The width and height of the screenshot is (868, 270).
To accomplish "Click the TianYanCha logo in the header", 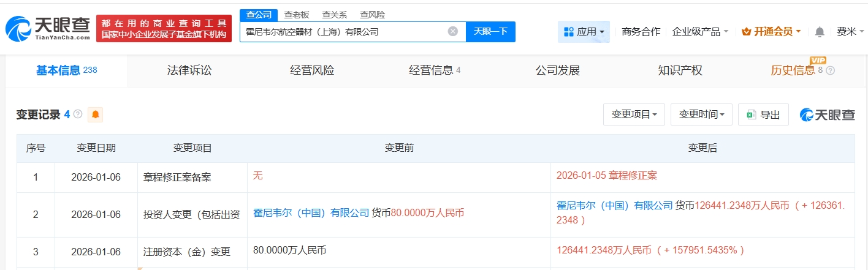I will (x=47, y=29).
